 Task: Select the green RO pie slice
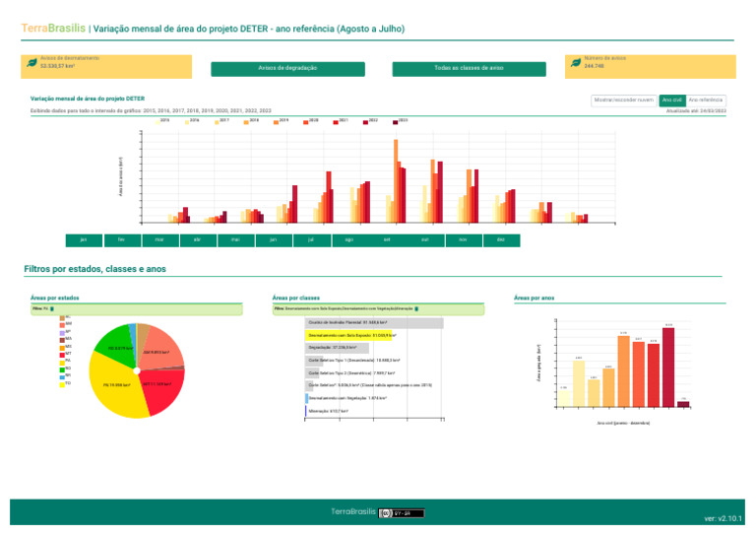(x=118, y=345)
